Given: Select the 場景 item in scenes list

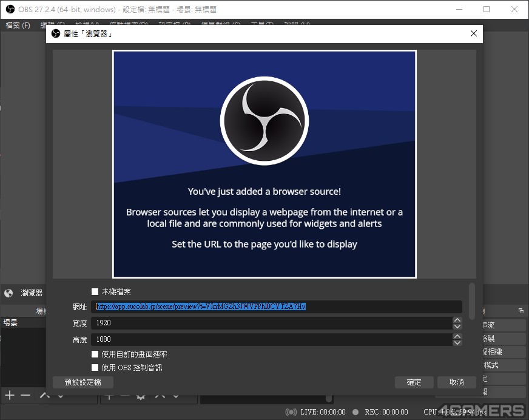Looking at the screenshot, I should pos(23,322).
